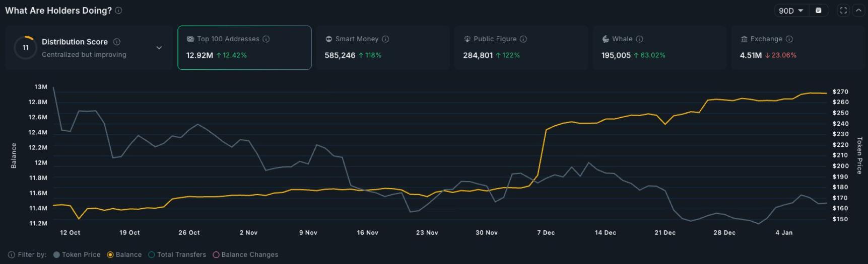Click the Smart Money info icon

pos(385,39)
